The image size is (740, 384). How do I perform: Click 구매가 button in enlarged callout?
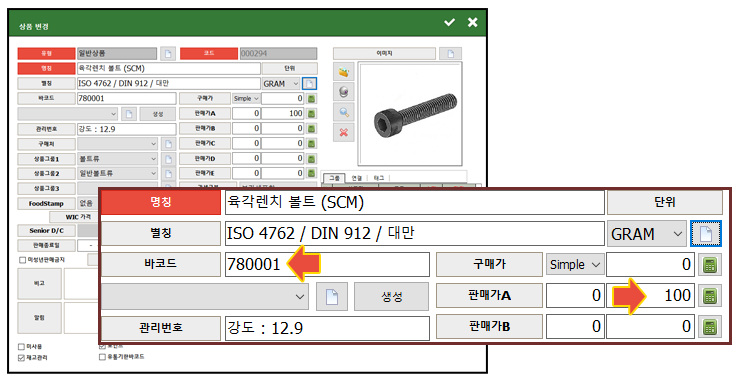pyautogui.click(x=489, y=264)
